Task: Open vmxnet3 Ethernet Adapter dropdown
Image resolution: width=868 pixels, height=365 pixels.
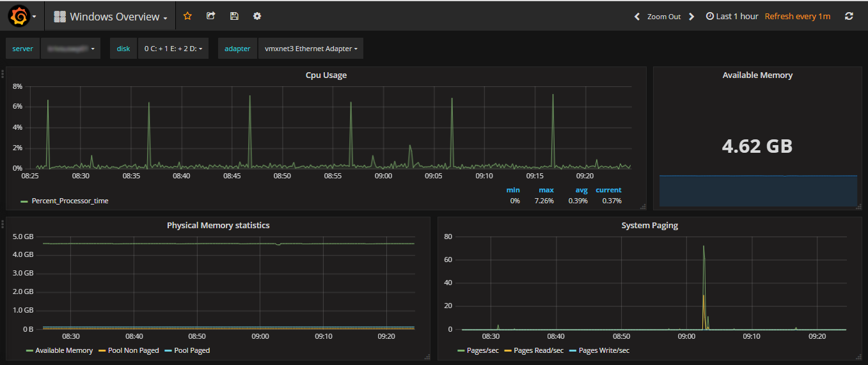Action: [x=311, y=49]
